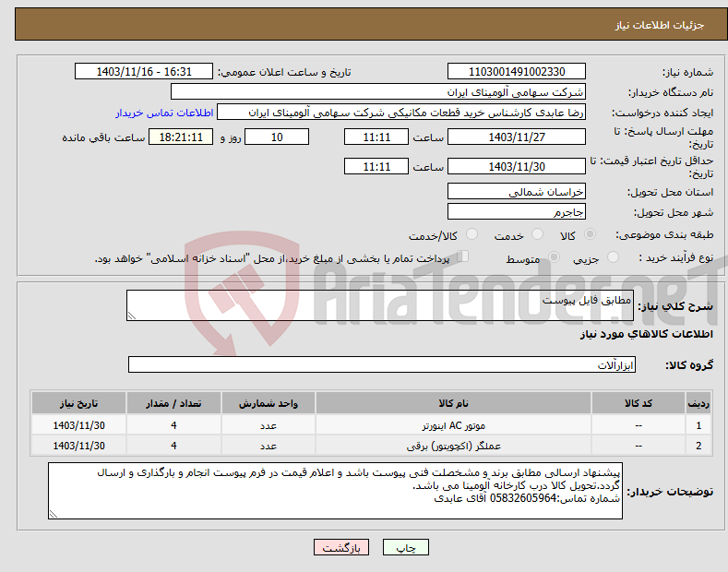The height and width of the screenshot is (572, 728).
Task: Click the row number 1 cell
Action: tap(698, 425)
